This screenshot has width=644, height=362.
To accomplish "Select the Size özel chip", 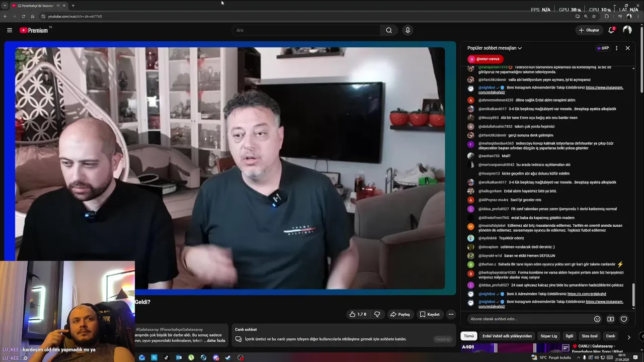I will (589, 336).
